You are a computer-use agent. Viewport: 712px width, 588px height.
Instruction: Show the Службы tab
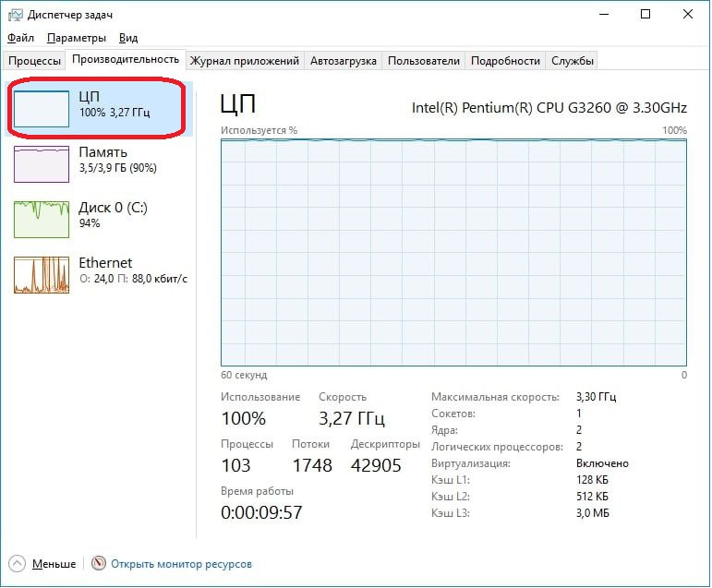pyautogui.click(x=573, y=61)
